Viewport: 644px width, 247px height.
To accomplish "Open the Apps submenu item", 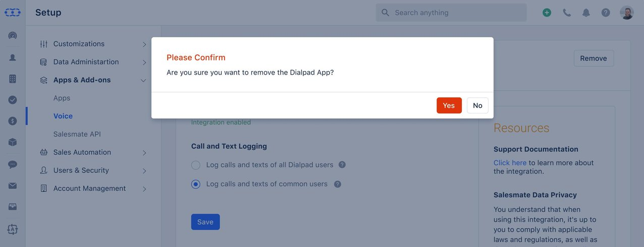I will [62, 98].
